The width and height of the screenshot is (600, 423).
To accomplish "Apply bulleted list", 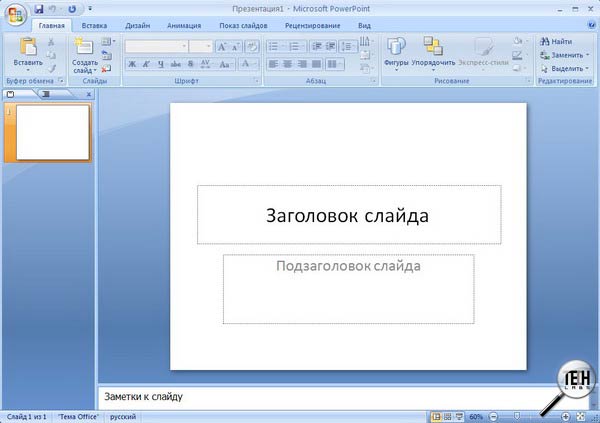I will point(276,47).
